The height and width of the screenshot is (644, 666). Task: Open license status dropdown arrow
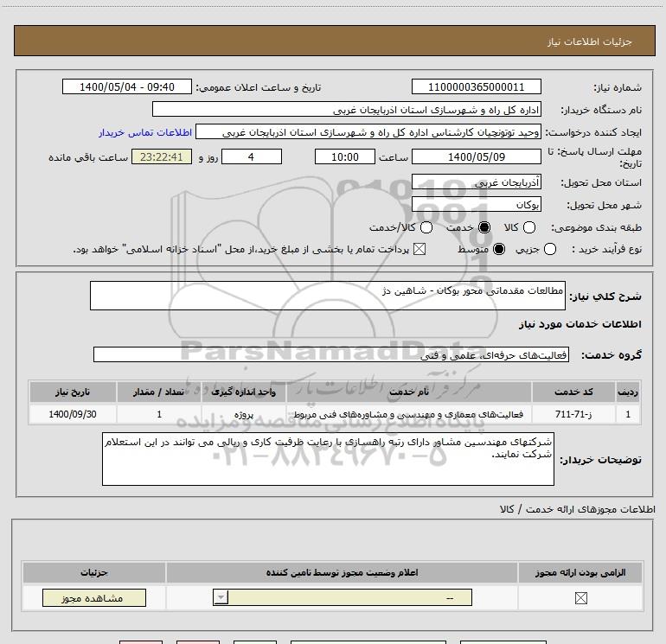click(221, 597)
